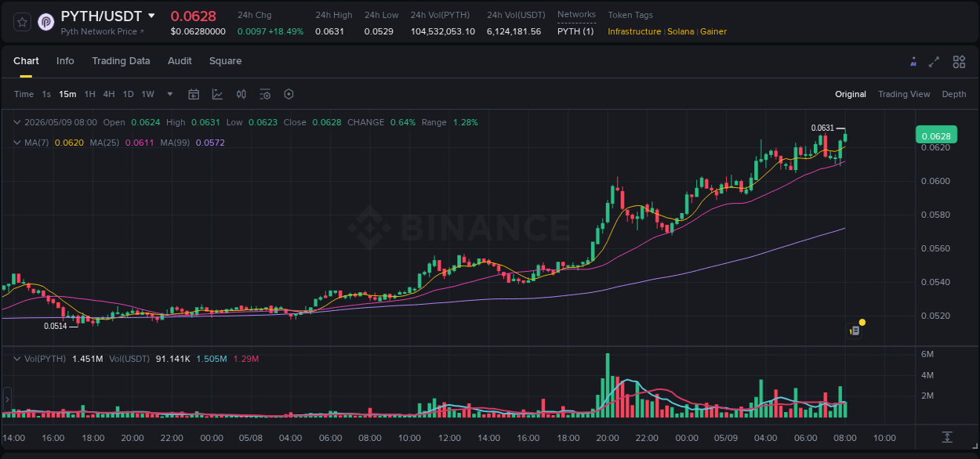Reset chart scale icon at bottom right
The height and width of the screenshot is (459, 980).
pos(947,437)
